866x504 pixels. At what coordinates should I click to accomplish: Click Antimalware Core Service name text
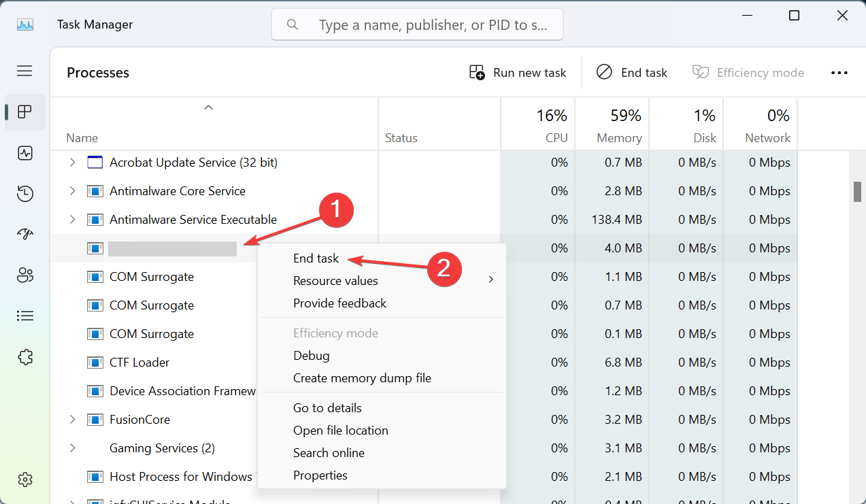point(178,191)
